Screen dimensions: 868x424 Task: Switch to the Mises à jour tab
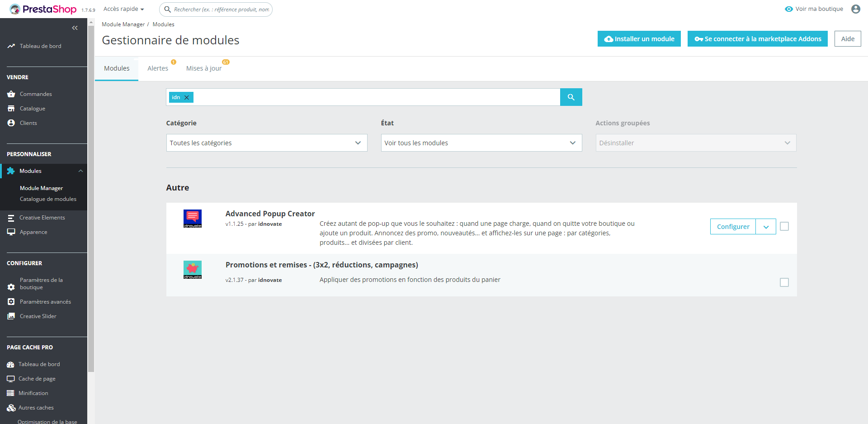(x=204, y=69)
